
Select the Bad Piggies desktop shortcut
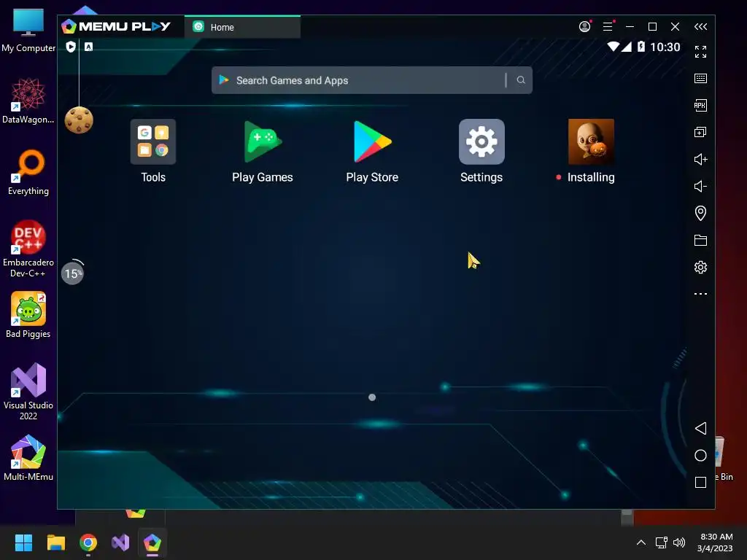point(28,315)
